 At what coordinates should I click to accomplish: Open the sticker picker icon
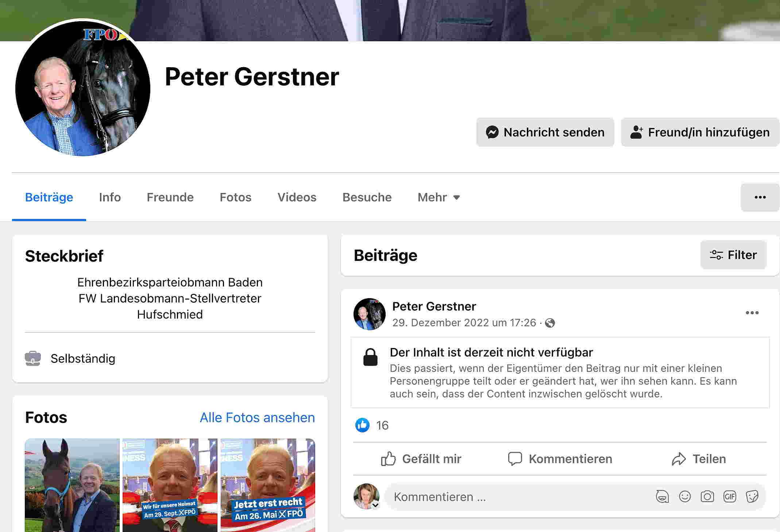[752, 497]
